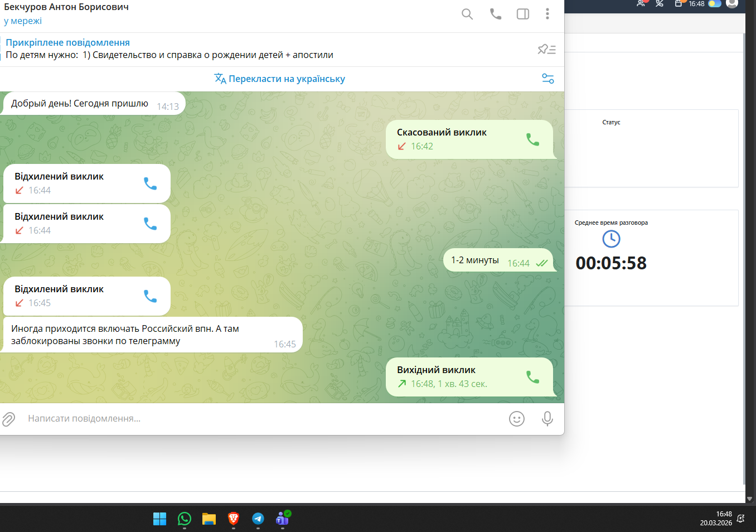This screenshot has width=756, height=532.
Task: Call back from the Скасований виклик 16:42 bubble
Action: 532,139
